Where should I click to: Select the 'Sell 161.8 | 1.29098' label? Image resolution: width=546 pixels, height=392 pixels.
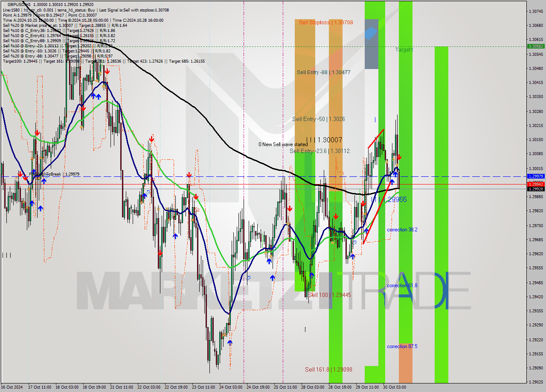tap(328, 369)
